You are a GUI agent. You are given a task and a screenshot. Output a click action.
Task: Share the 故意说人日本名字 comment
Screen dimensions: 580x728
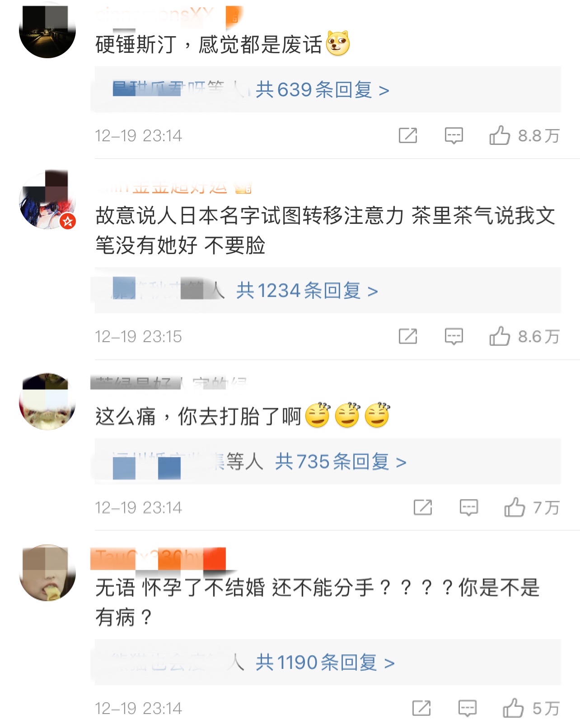pos(408,336)
